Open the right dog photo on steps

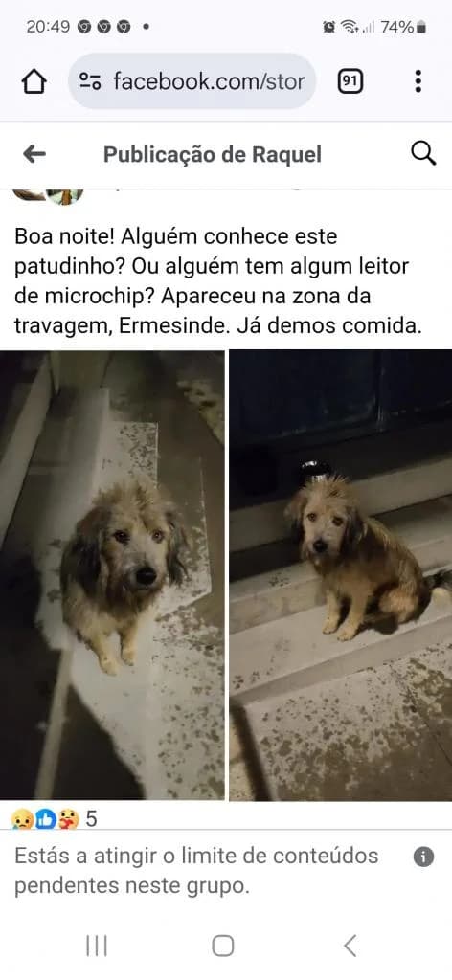[x=341, y=575]
